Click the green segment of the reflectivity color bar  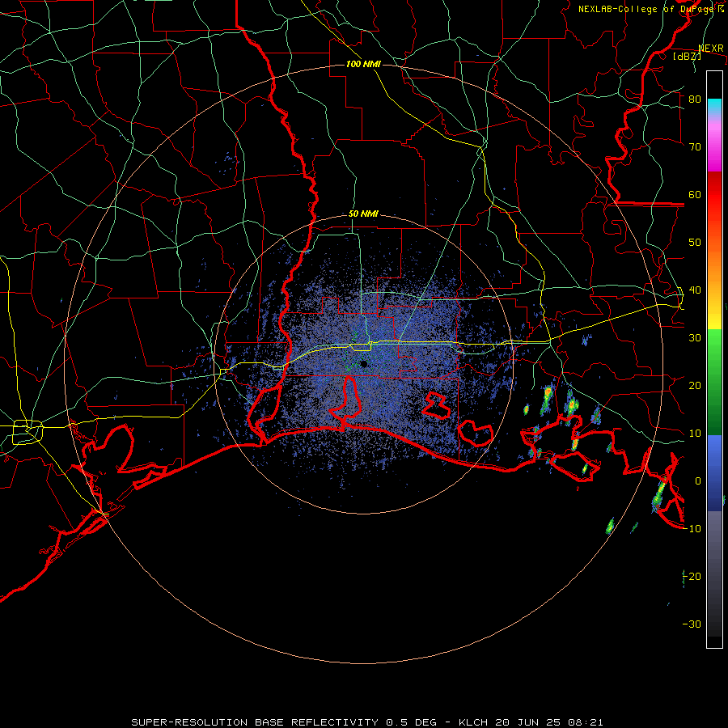714,382
